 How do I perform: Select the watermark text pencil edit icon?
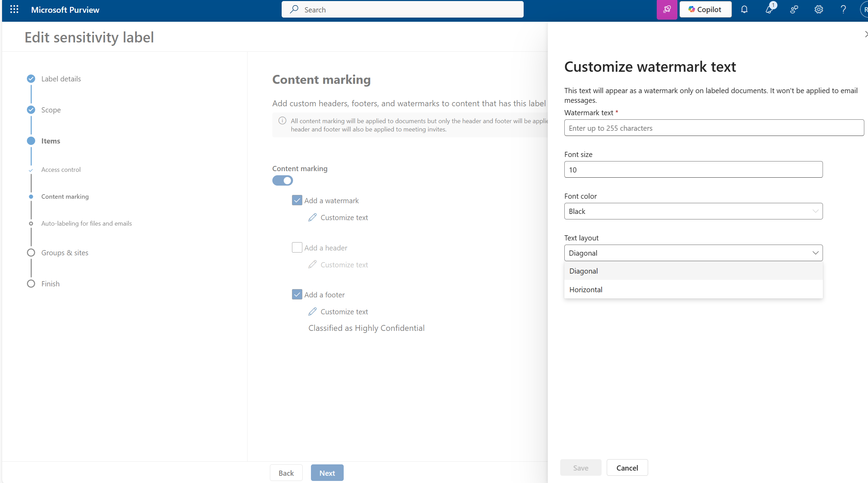[312, 217]
